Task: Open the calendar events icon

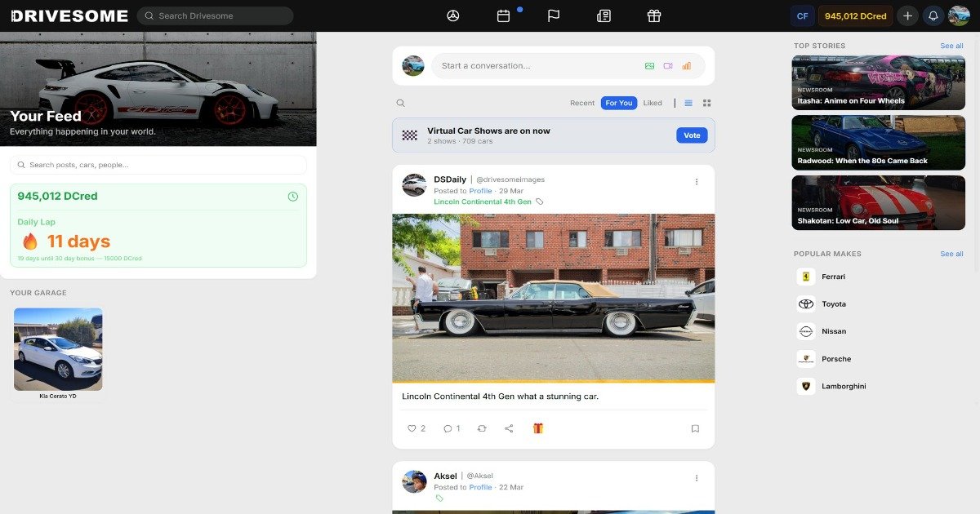Action: pos(503,16)
